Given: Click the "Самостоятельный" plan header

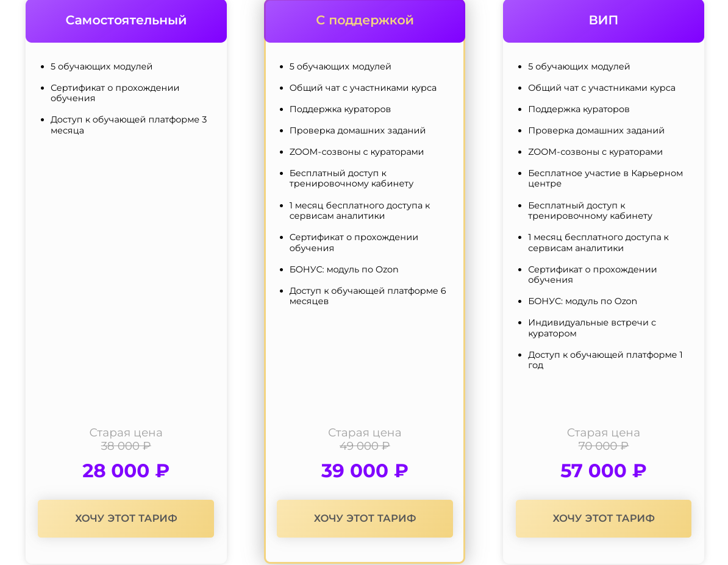Looking at the screenshot, I should tap(126, 20).
